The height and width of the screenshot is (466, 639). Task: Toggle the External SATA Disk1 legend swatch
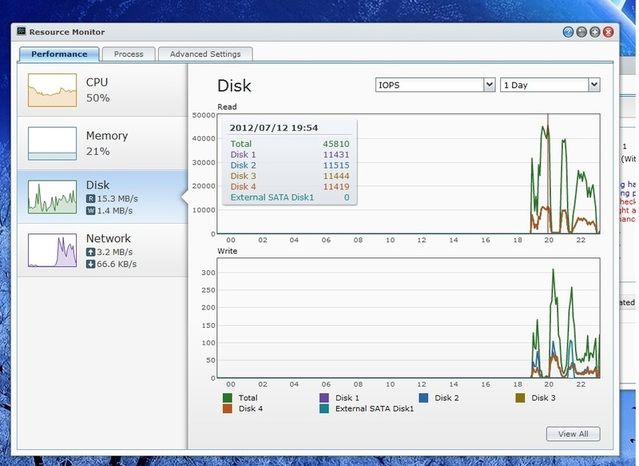[x=324, y=408]
